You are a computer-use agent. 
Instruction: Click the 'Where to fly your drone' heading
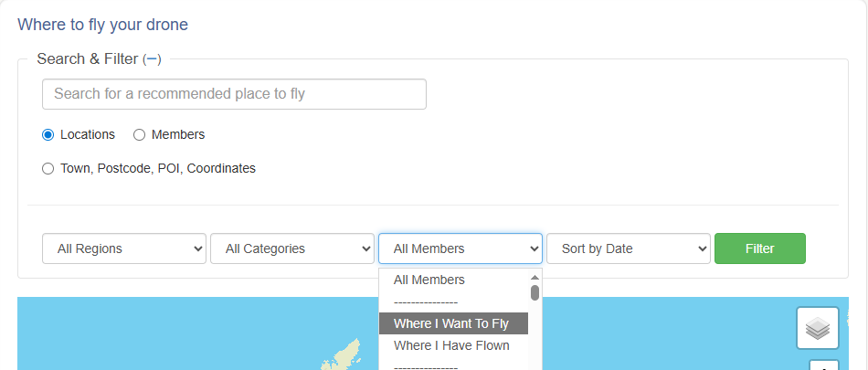point(102,25)
